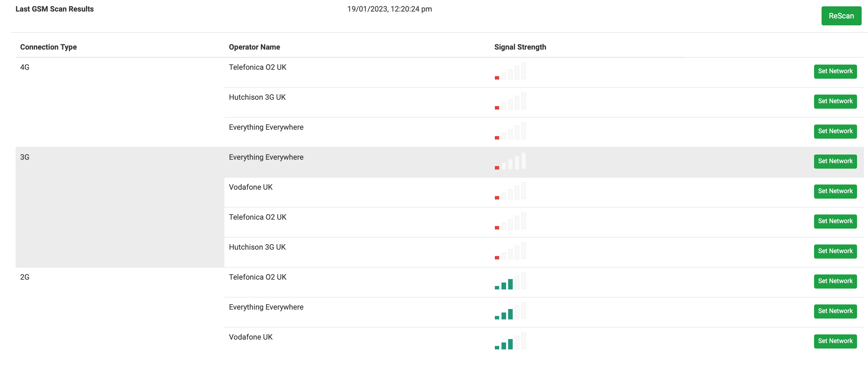Viewport: 868px width, 369px height.
Task: Set network for 2G Vodafone UK
Action: (835, 341)
